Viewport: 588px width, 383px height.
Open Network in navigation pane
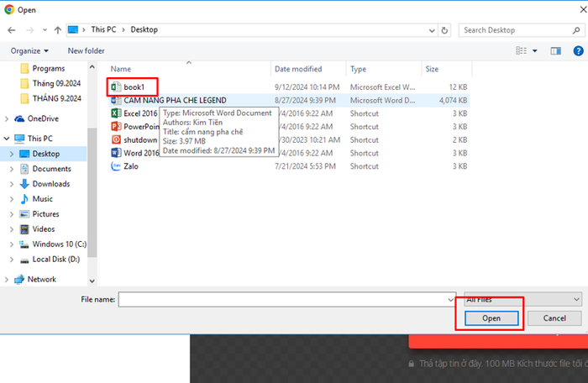click(35, 279)
